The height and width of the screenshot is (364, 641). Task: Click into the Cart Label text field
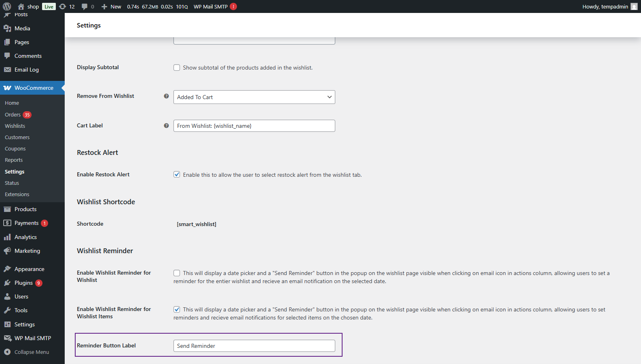click(254, 126)
